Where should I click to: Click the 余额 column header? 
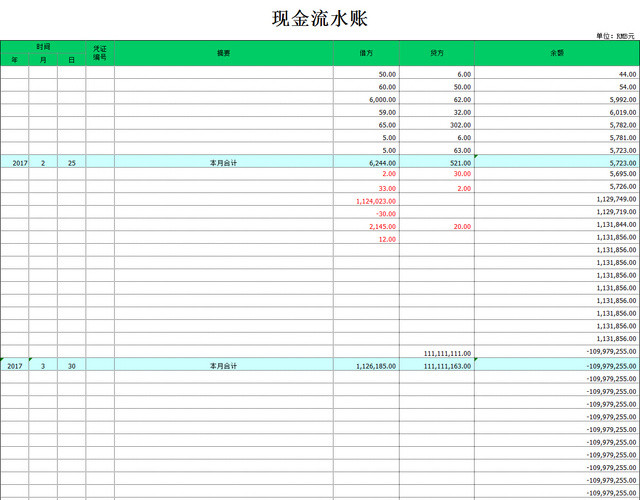click(557, 53)
